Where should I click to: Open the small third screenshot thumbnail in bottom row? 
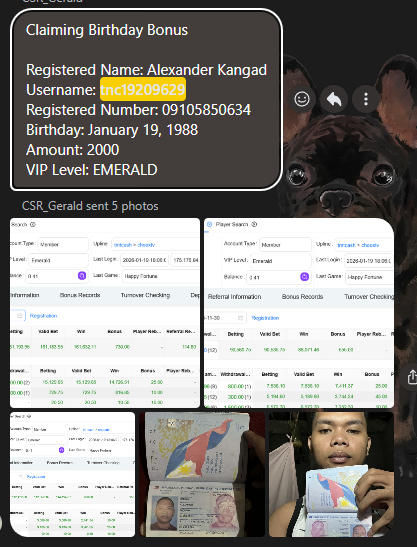[x=73, y=474]
